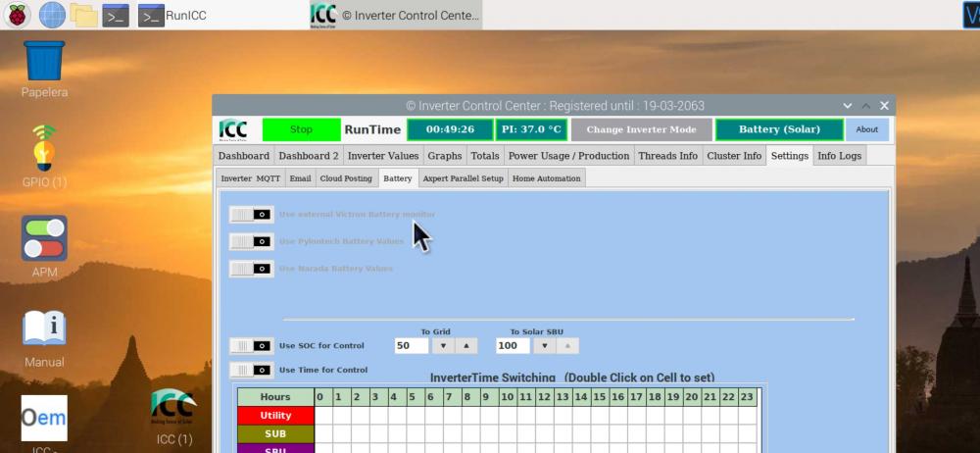This screenshot has height=453, width=980.
Task: Switch to the Dashboard tab
Action: [244, 156]
